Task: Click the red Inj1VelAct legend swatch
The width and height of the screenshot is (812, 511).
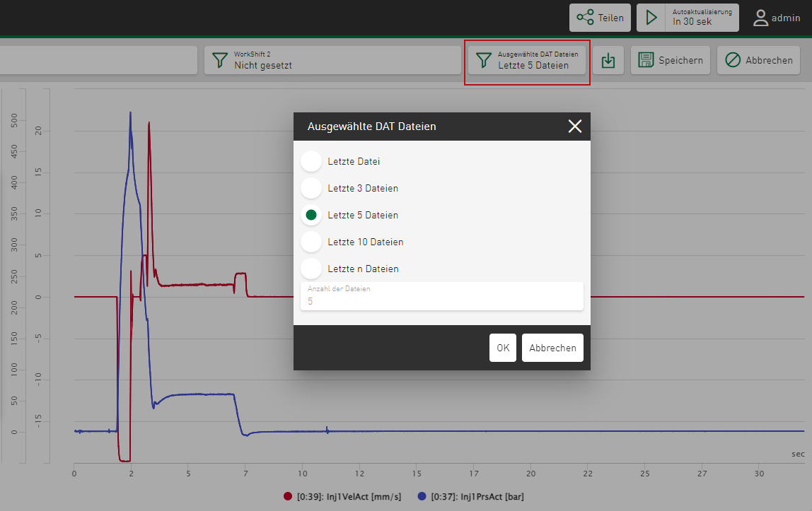Action: pyautogui.click(x=288, y=496)
